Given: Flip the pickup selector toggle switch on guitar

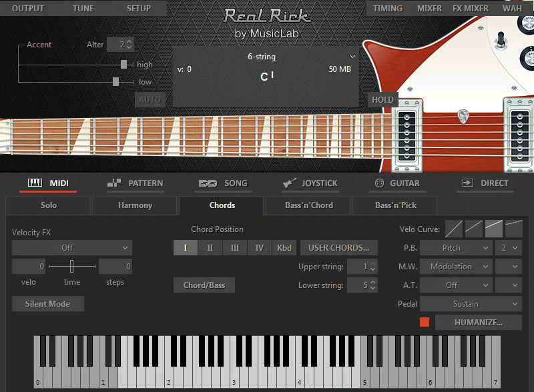Looking at the screenshot, I should (x=501, y=40).
